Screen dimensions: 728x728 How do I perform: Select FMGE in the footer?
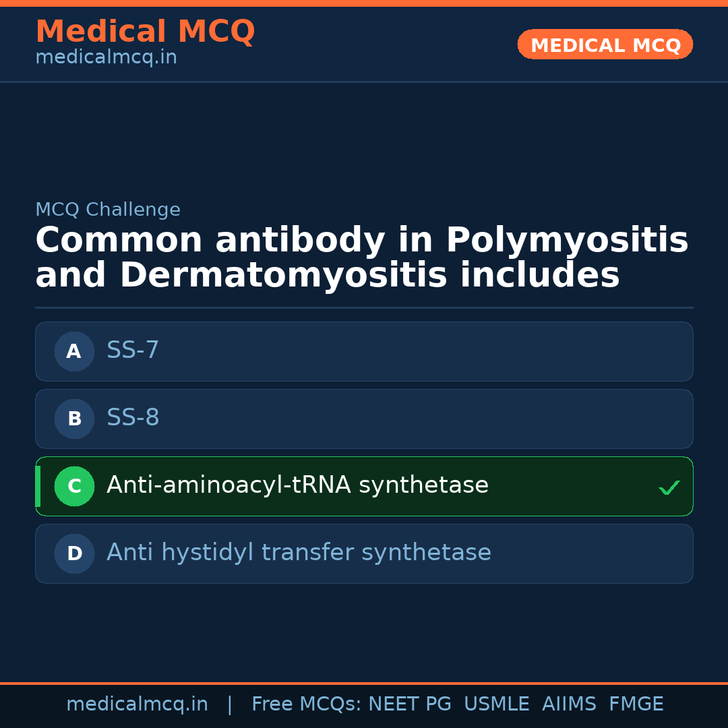pyautogui.click(x=636, y=704)
